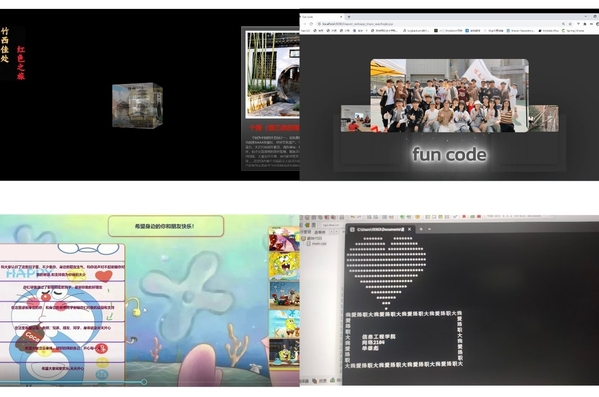Click the red round button on Doraemon card
Viewport: 599px width, 397px height.
[102, 348]
